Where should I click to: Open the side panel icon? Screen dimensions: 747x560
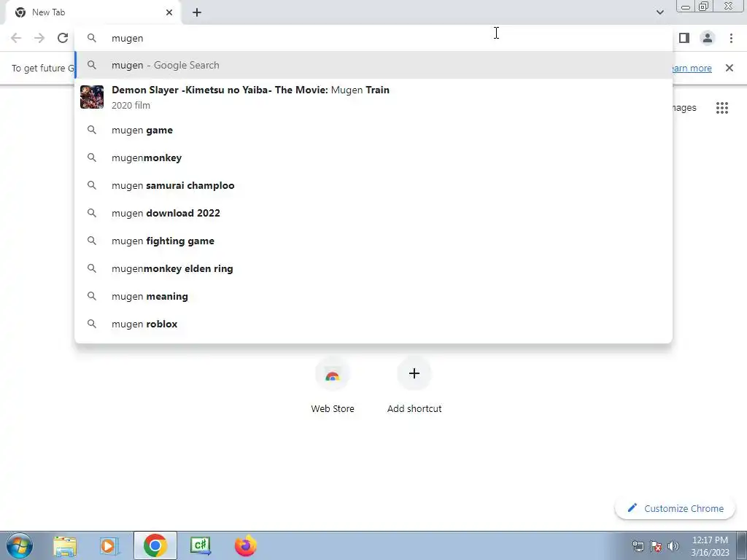pos(684,38)
